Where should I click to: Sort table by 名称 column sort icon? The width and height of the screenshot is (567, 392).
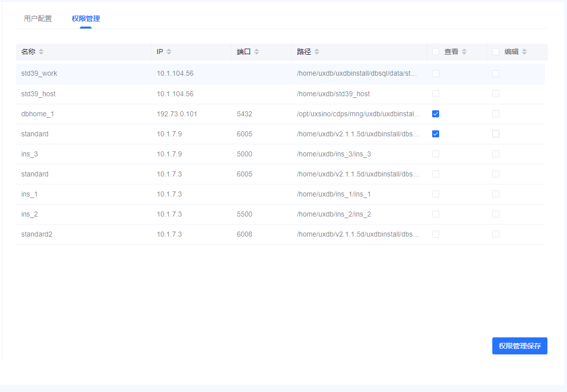coord(41,52)
